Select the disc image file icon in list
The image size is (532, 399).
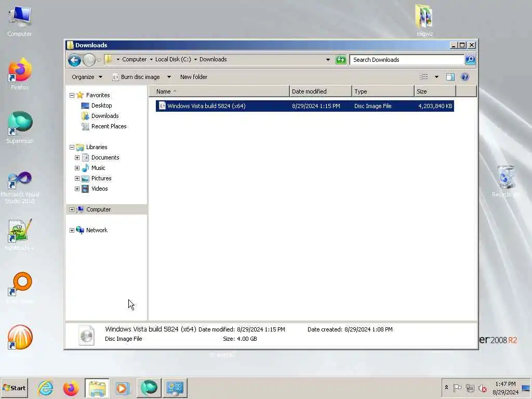point(162,106)
